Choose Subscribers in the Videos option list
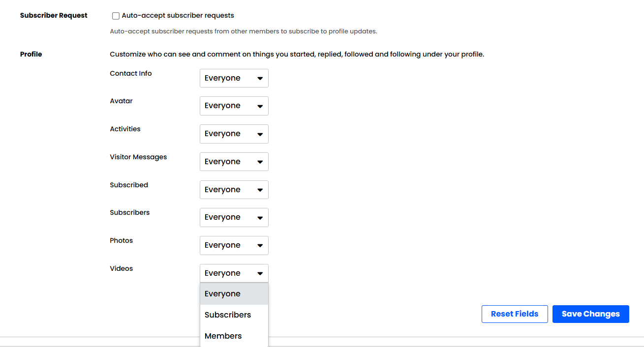Viewport: 644px width, 347px height. tap(234, 315)
